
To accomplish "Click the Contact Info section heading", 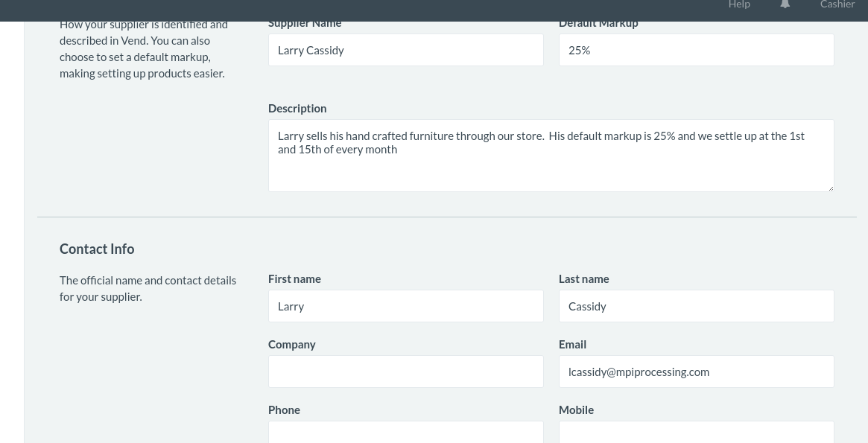I will click(x=97, y=249).
